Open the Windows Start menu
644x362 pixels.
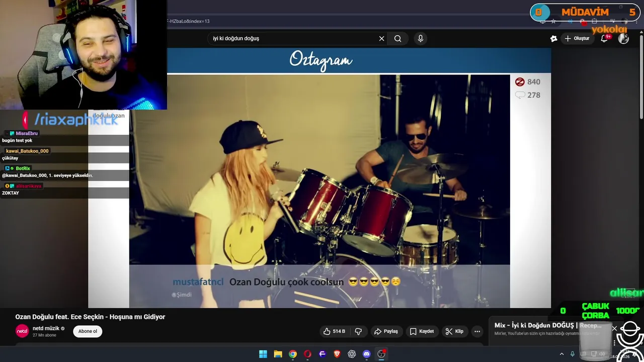point(263,354)
